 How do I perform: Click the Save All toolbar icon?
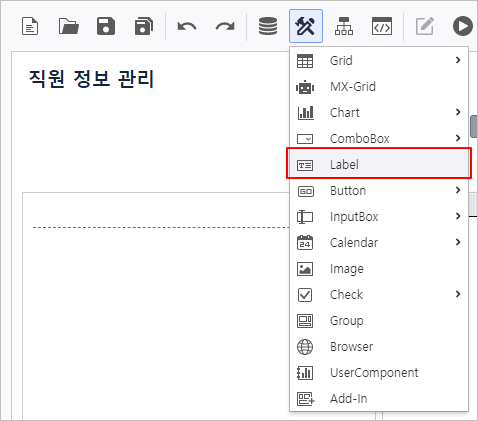click(x=144, y=26)
